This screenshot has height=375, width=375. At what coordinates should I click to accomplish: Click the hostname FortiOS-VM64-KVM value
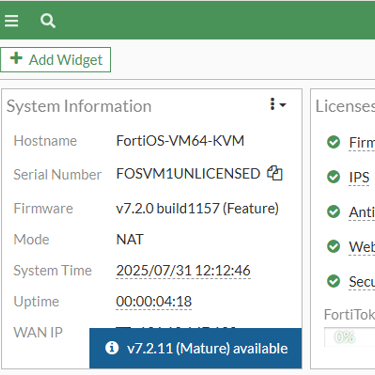(180, 141)
